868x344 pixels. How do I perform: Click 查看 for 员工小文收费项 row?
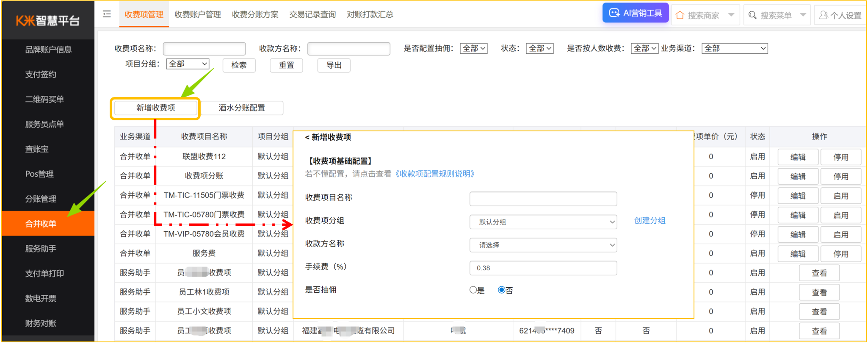[819, 312]
